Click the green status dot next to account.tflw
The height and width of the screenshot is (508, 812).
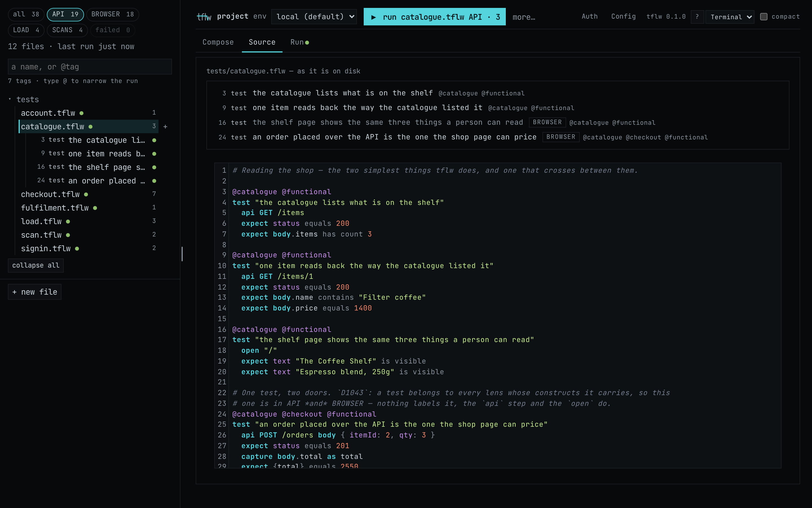pos(81,113)
